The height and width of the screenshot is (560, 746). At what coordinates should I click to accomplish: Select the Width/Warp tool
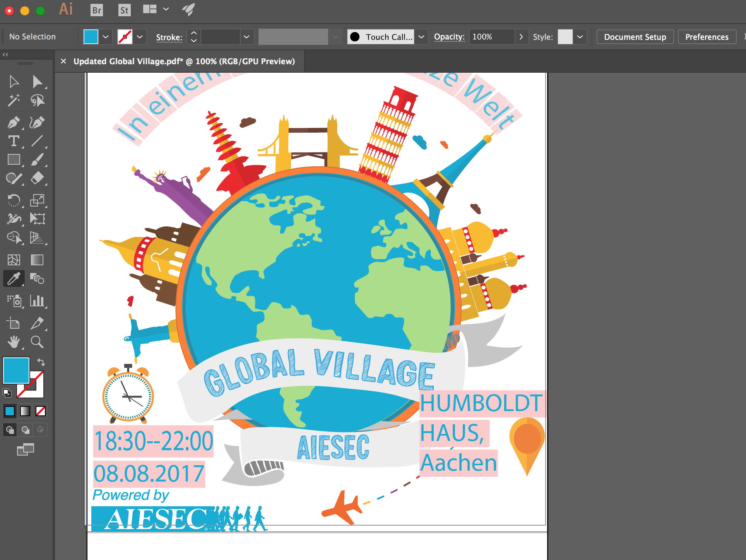coord(14,219)
